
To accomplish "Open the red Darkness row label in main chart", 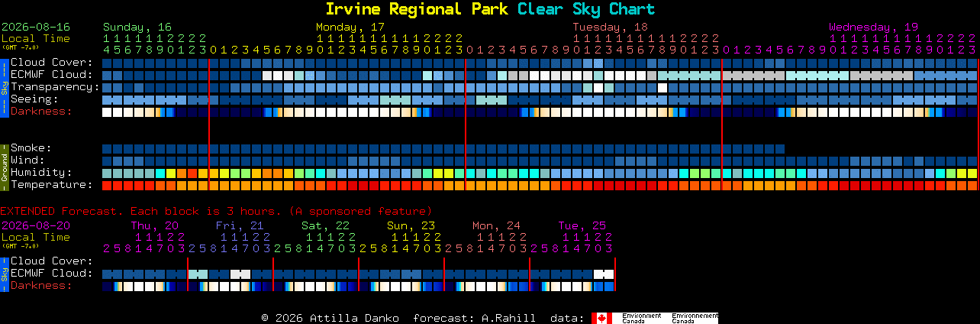I will 41,112.
